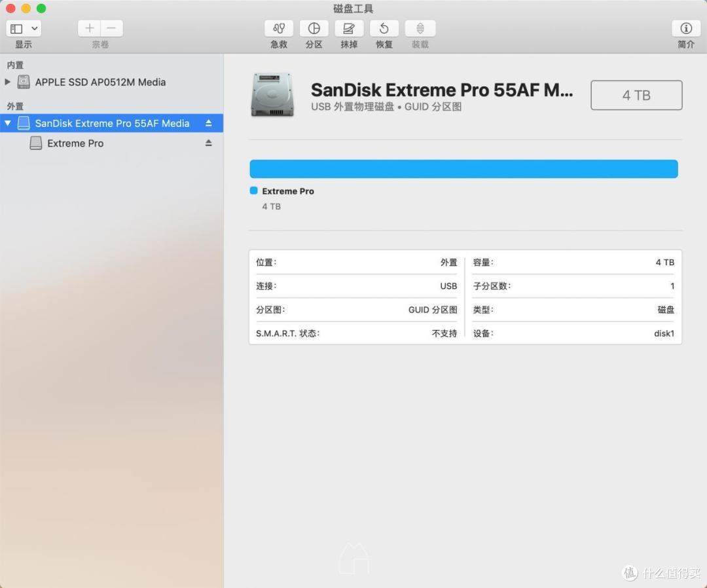This screenshot has width=707, height=588.
Task: Click the Restore (恢复) toolbar icon
Action: [384, 28]
